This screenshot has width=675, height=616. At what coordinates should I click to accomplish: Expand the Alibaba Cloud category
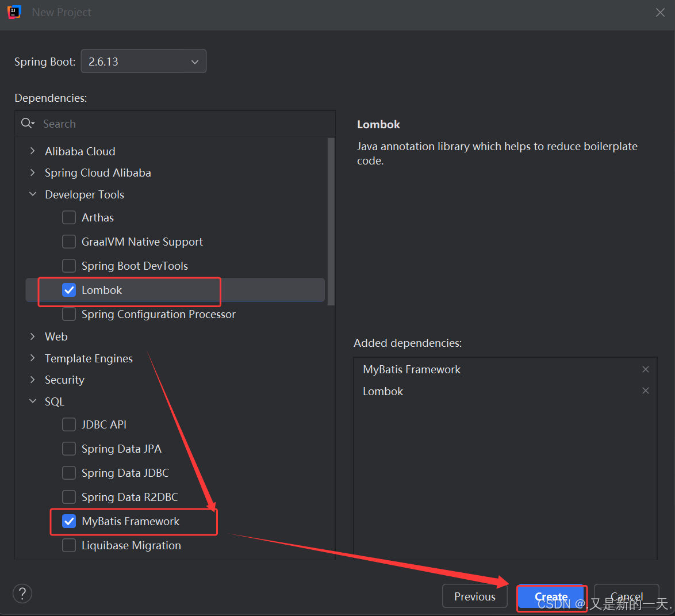point(33,151)
